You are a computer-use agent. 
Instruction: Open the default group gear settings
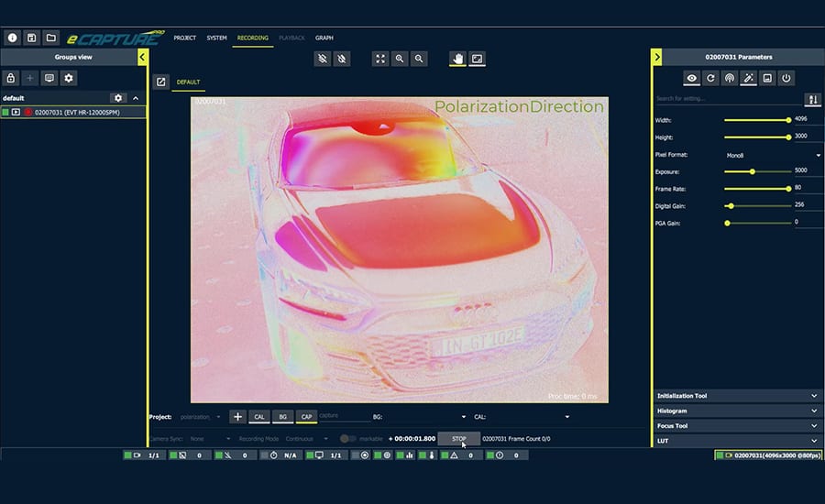pyautogui.click(x=118, y=98)
